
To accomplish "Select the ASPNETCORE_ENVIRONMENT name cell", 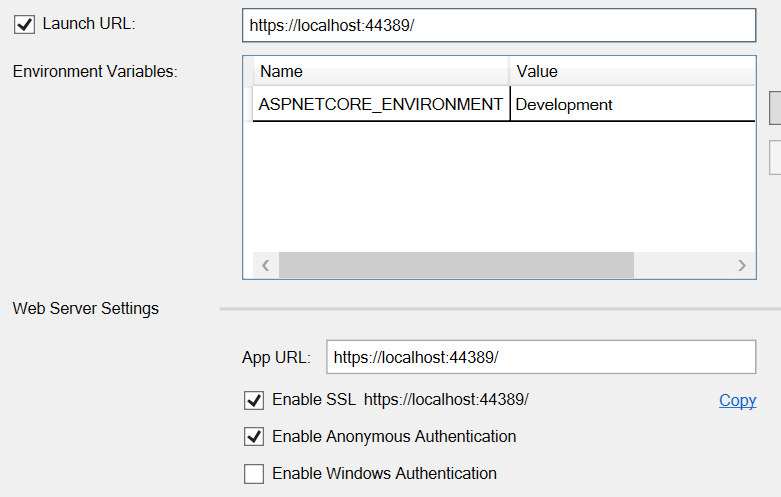I will coord(380,104).
